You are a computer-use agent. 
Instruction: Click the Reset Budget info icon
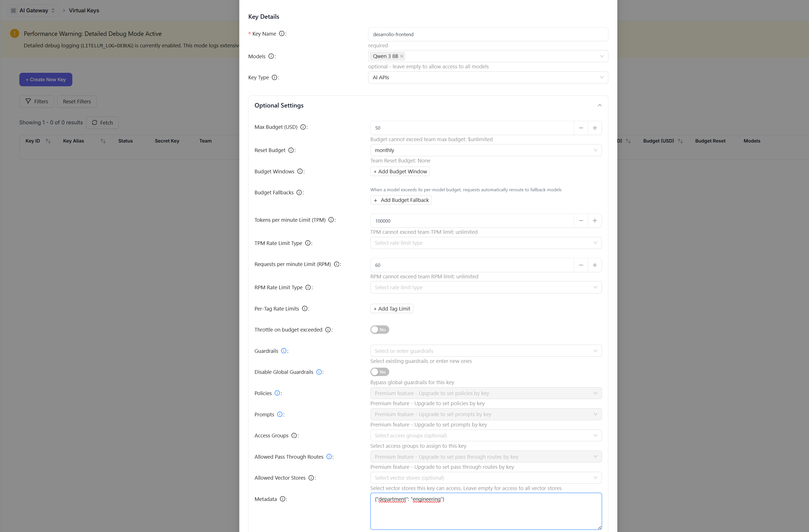coord(291,150)
